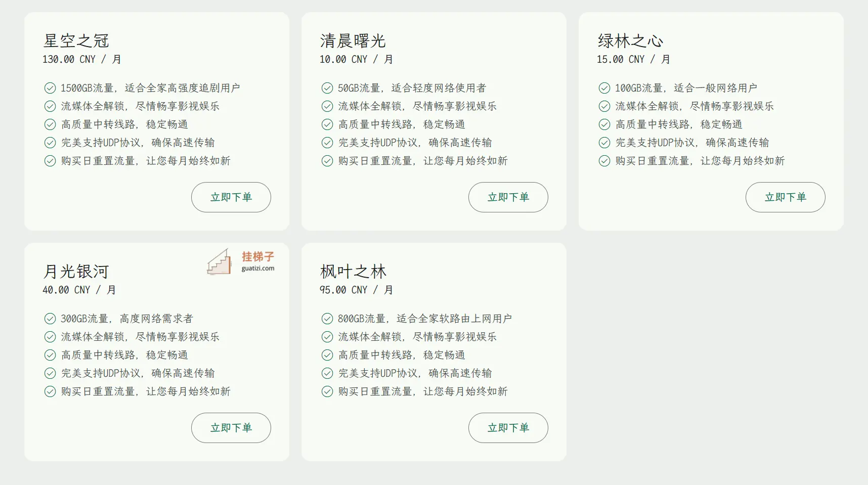This screenshot has width=868, height=485.
Task: Click checkmark icon beside 1500GB流量 feature
Action: coord(50,88)
